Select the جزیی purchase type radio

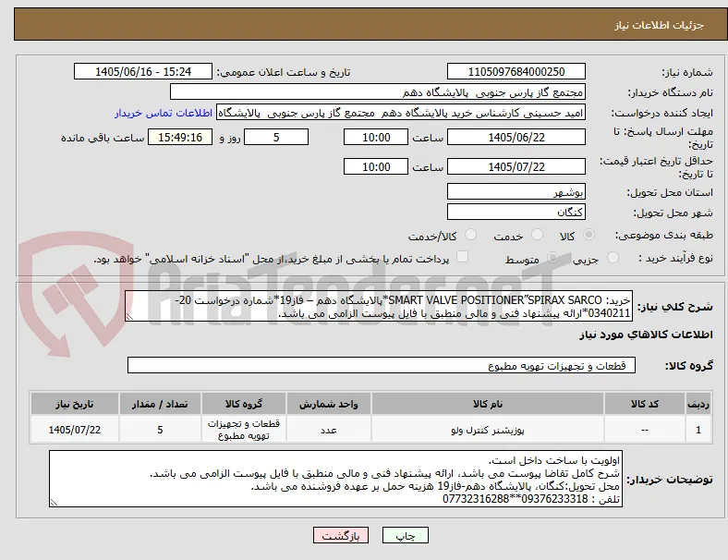point(613,258)
